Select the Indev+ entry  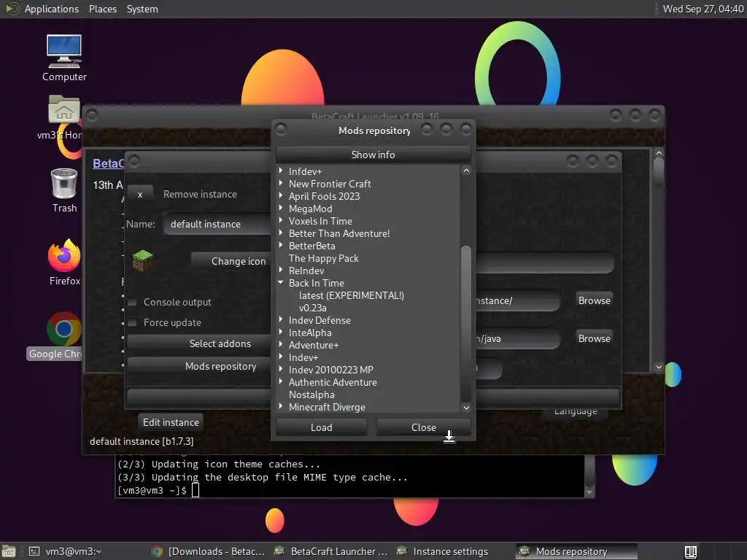[303, 357]
